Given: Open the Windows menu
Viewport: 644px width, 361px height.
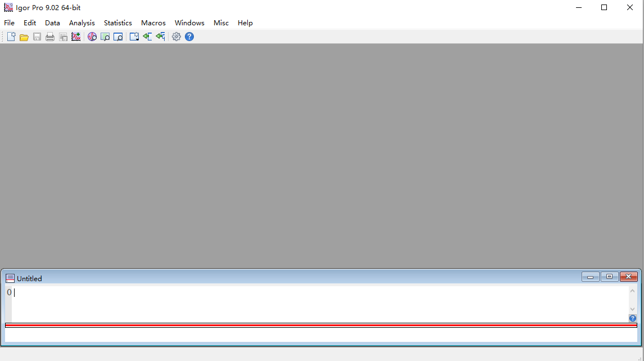Looking at the screenshot, I should click(x=189, y=23).
